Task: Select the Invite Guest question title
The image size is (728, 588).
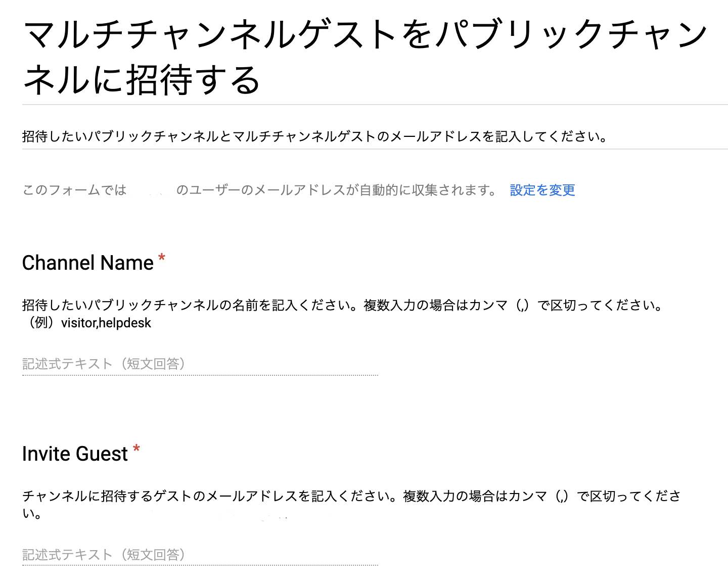Action: coord(75,454)
